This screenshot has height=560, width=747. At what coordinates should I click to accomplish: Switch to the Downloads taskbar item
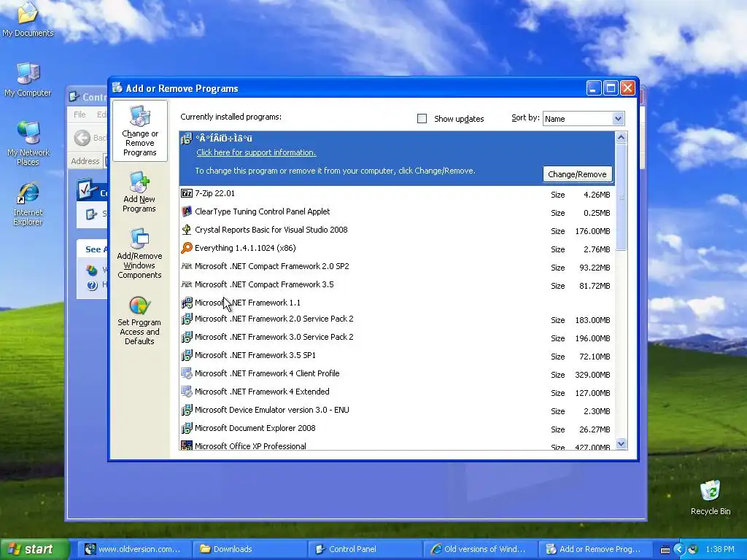[x=249, y=549]
